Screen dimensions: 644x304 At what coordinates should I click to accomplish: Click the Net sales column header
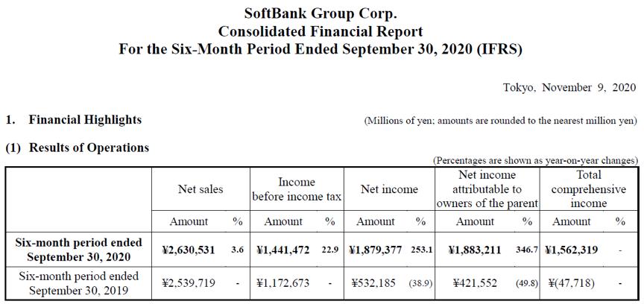click(201, 189)
